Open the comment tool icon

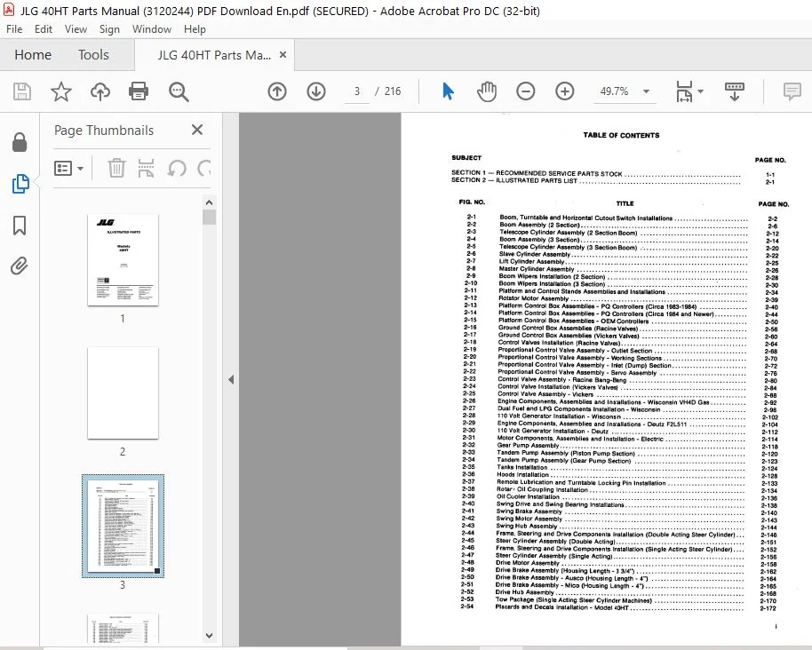792,91
